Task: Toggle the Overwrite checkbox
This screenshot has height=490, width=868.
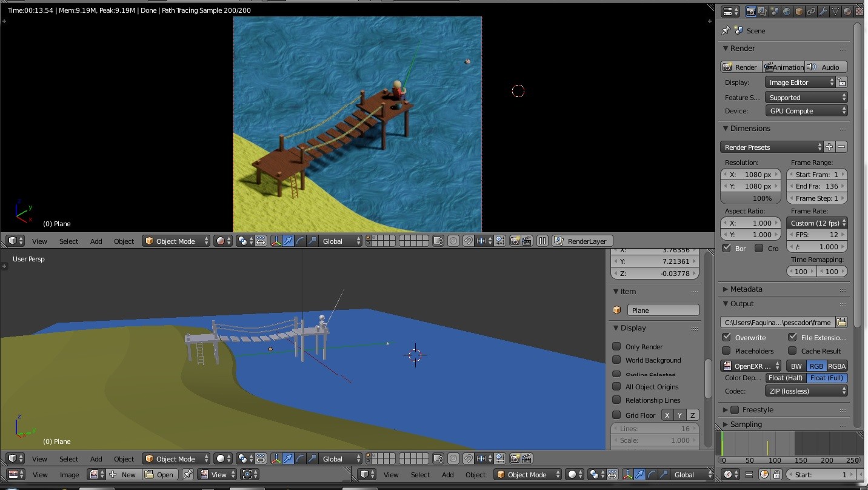Action: coord(726,337)
